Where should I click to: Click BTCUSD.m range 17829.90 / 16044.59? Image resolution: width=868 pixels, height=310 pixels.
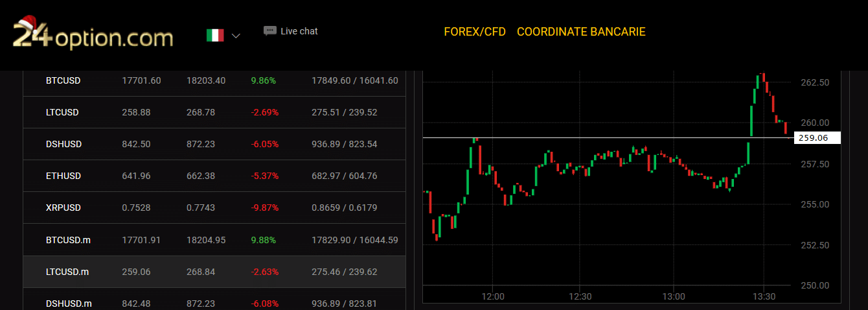355,240
